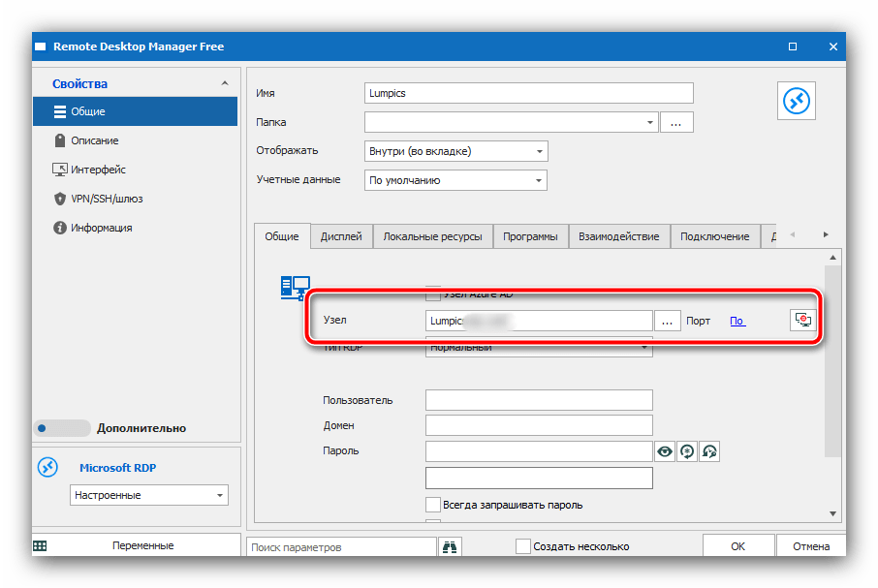Enable Всегда запрашивать пароль checkbox
The image size is (878, 588).
click(x=434, y=505)
